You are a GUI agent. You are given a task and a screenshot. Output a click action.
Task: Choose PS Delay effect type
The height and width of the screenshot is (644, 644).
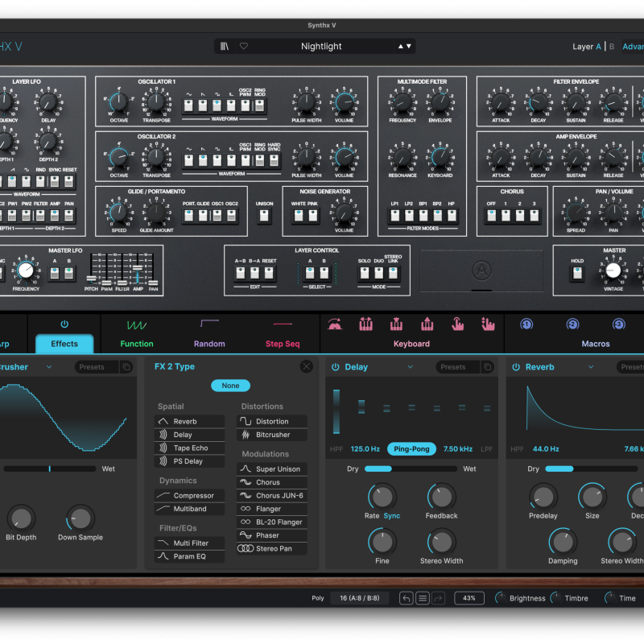[x=189, y=461]
